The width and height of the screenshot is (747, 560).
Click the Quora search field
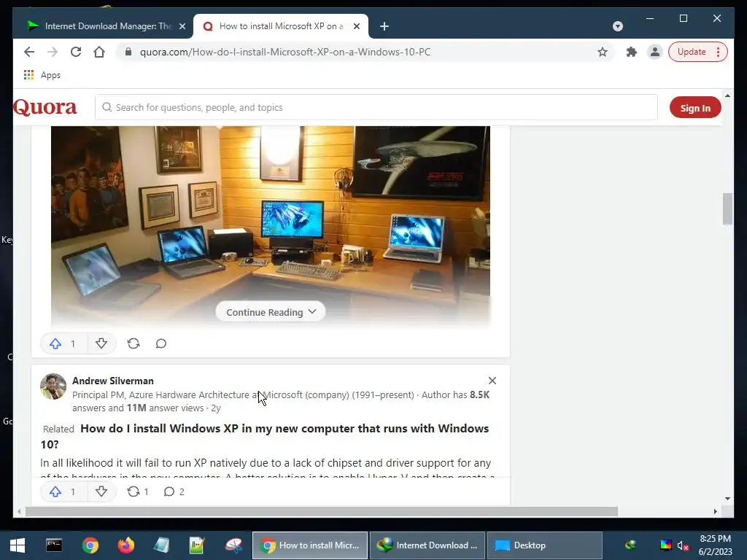(x=376, y=107)
